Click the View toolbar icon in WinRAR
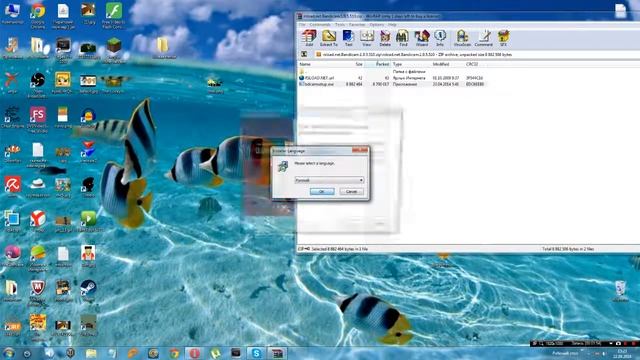This screenshot has width=640, height=360. click(367, 38)
